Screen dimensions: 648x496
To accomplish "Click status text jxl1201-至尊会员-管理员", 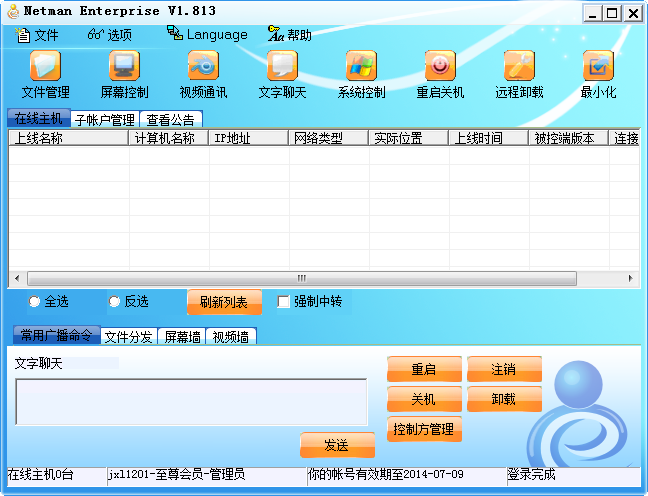I will pyautogui.click(x=176, y=474).
